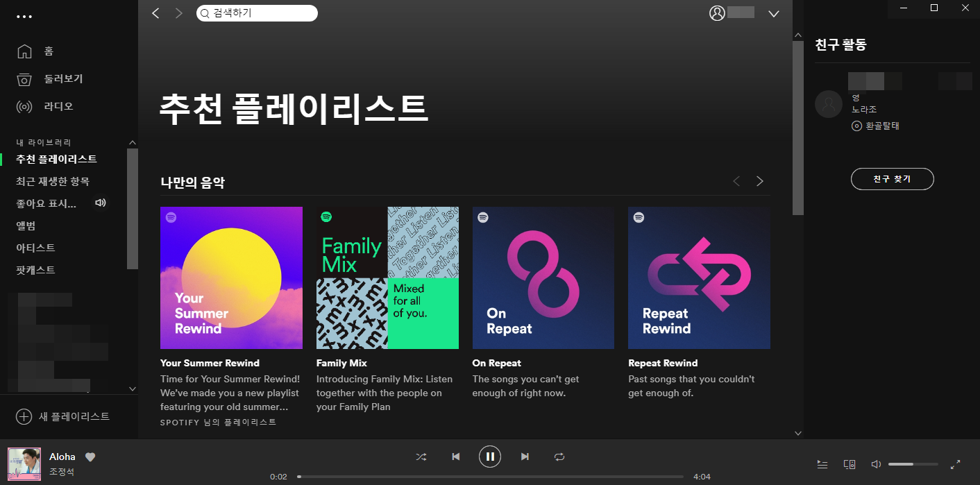
Task: Open the now playing album art thumbnail
Action: click(24, 465)
